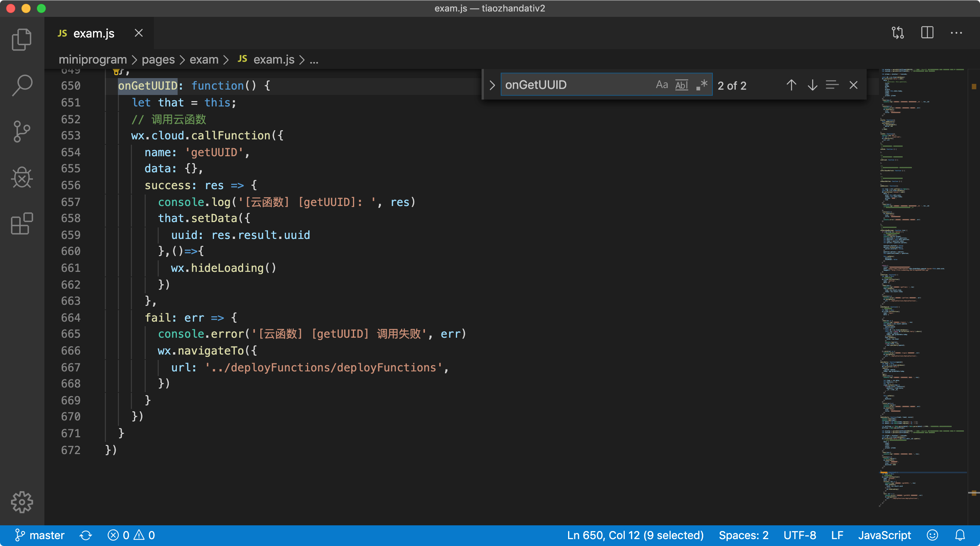
Task: Click the onGetUUID find input field
Action: [574, 85]
